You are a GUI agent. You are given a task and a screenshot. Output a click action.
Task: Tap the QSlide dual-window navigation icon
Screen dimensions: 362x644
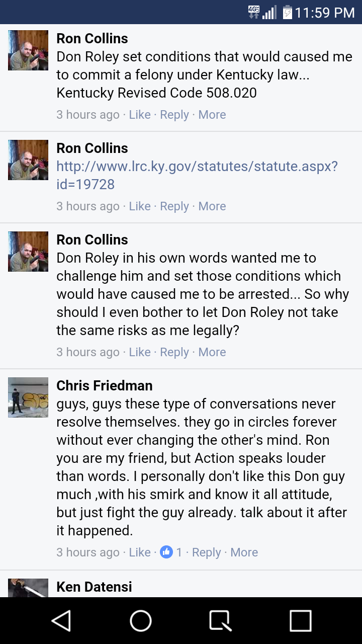point(220,620)
